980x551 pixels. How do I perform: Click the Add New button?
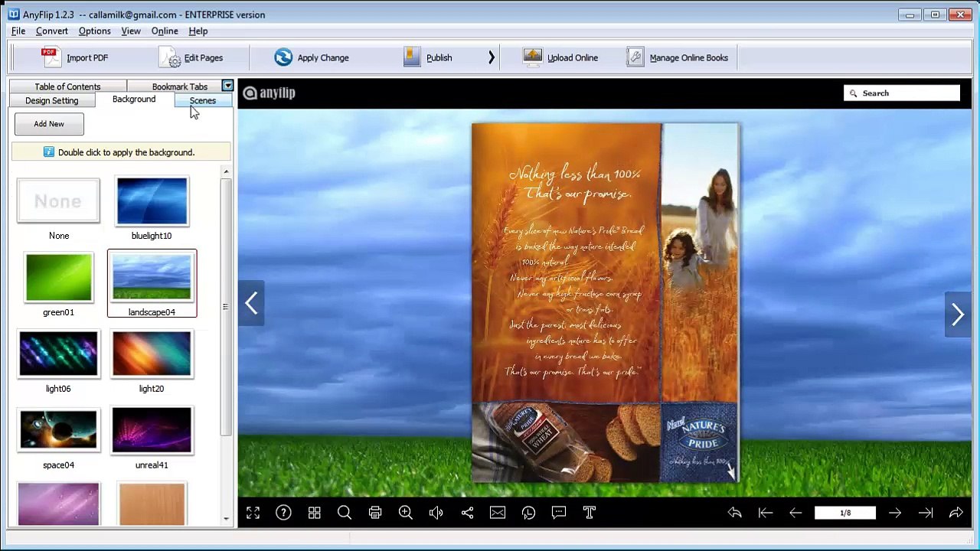coord(49,124)
